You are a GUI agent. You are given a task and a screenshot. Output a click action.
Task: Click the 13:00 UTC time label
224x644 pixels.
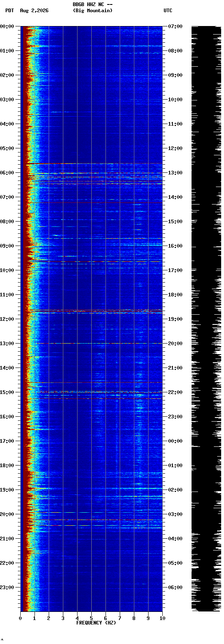coord(175,173)
